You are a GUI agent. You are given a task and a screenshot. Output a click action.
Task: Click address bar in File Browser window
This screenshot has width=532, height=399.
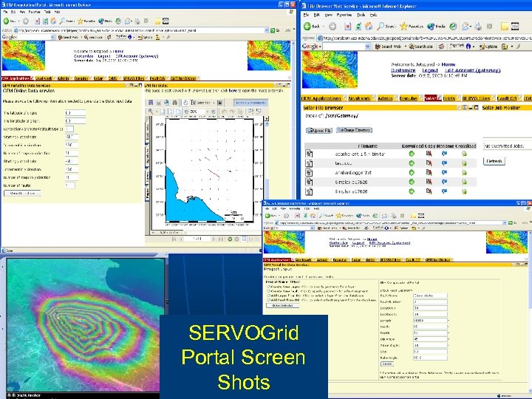[424, 38]
